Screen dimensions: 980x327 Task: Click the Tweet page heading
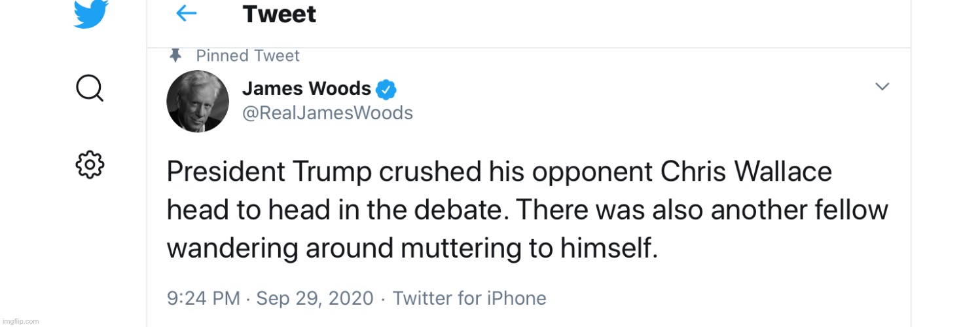279,14
